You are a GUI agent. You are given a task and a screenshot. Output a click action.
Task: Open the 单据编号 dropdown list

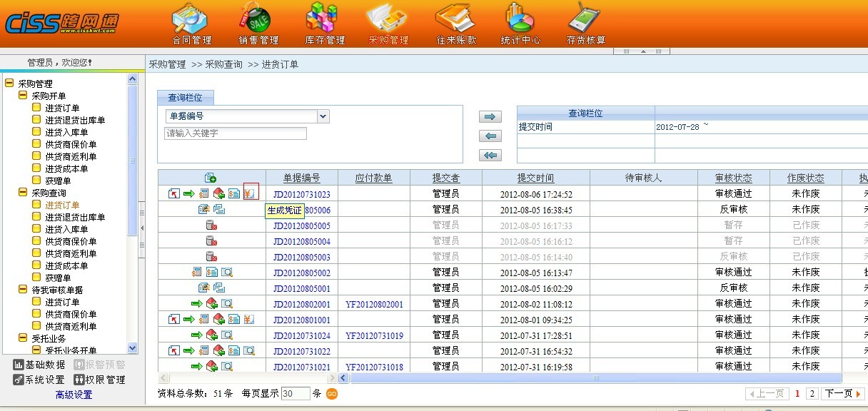(x=323, y=116)
